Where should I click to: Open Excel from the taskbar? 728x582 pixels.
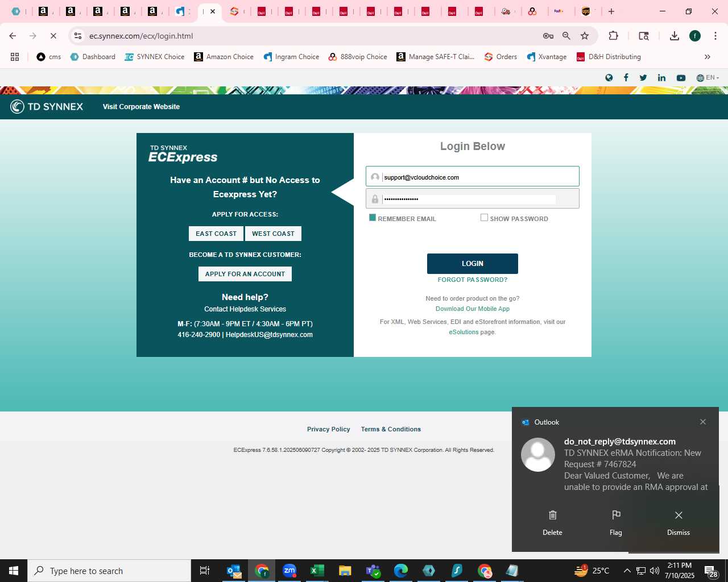point(317,571)
